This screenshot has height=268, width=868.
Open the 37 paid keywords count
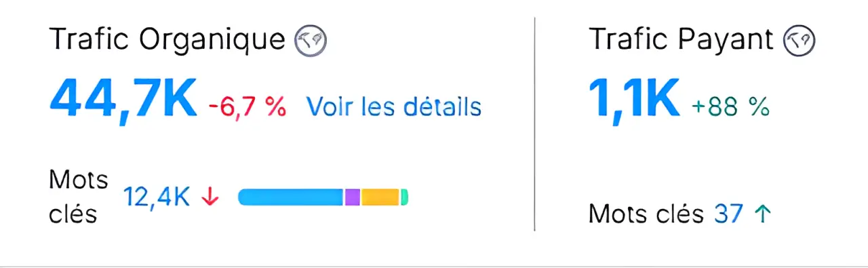pos(730,214)
